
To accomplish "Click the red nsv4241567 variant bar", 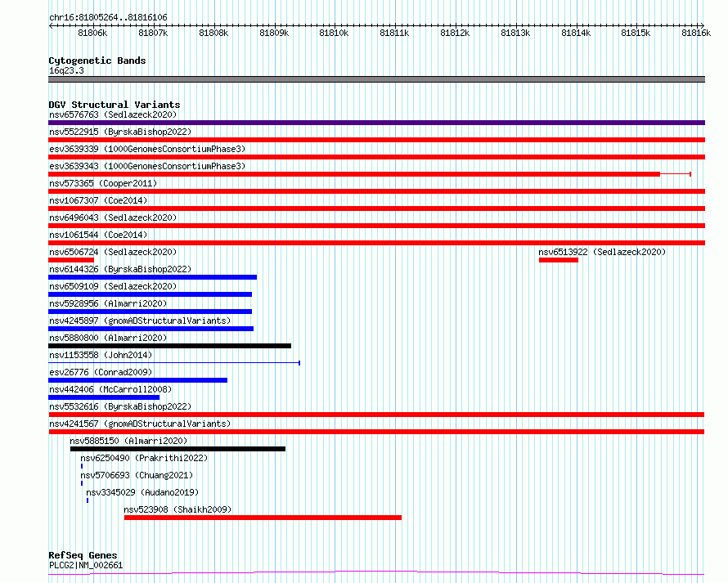I will click(376, 432).
